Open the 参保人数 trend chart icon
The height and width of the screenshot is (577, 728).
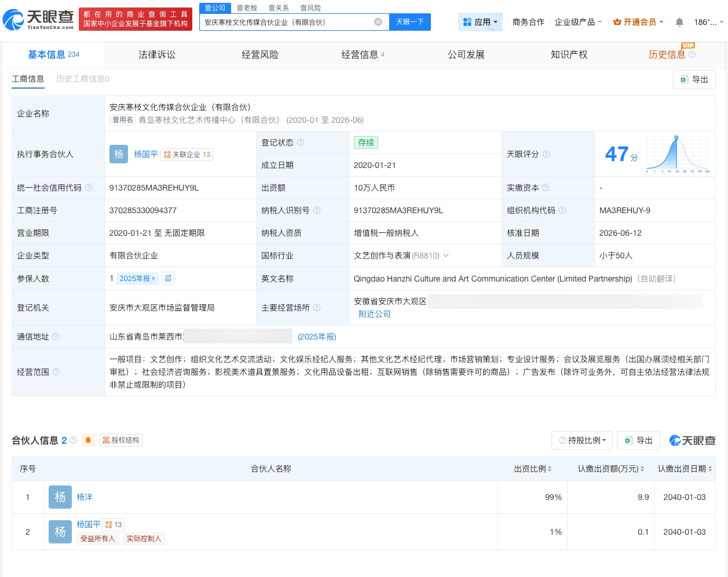pyautogui.click(x=168, y=279)
